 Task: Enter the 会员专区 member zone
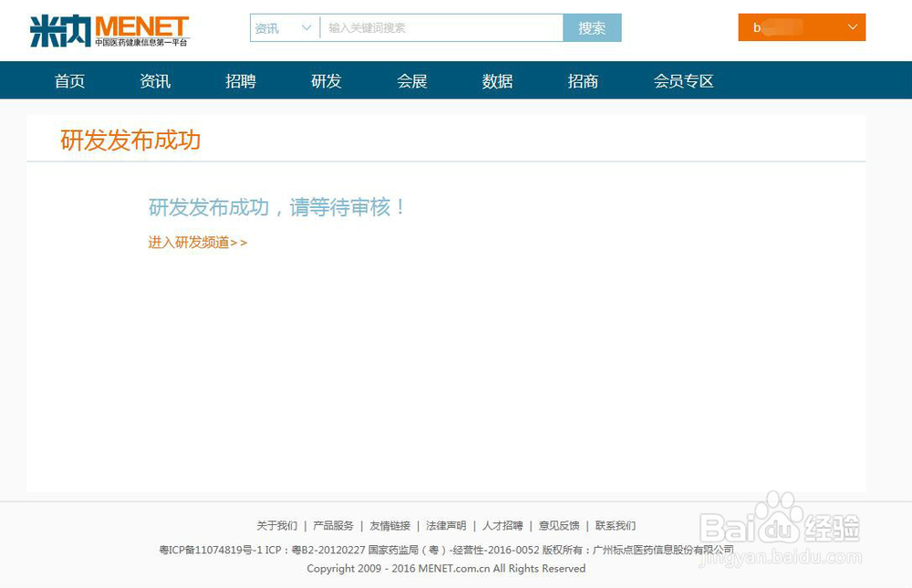coord(684,81)
